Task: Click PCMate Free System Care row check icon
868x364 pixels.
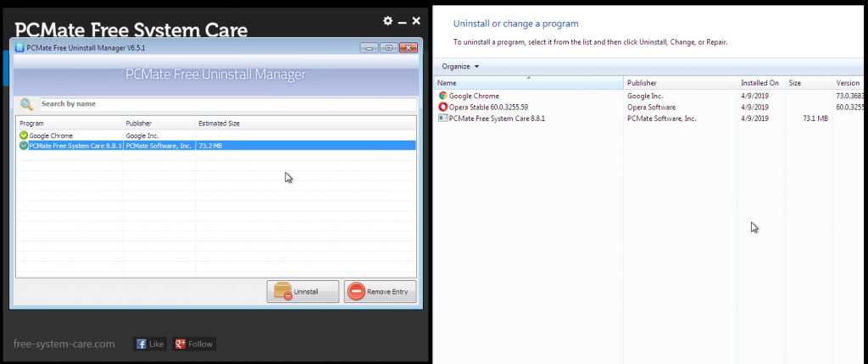Action: (23, 146)
